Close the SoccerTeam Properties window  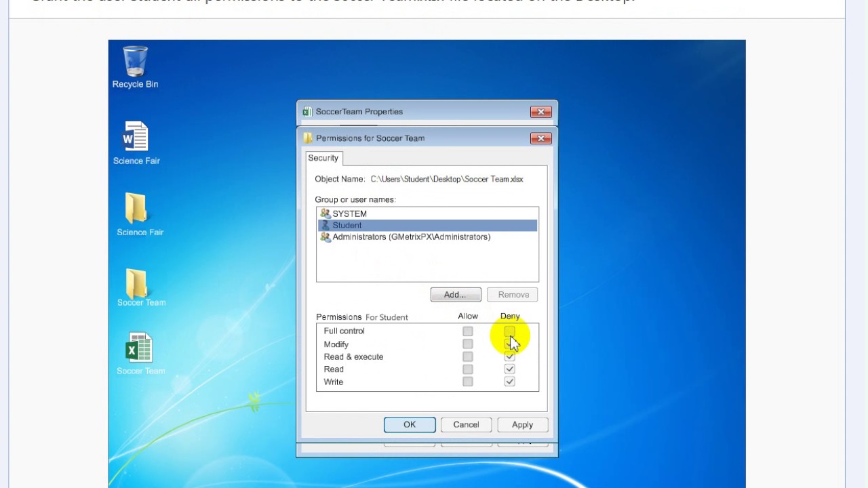point(541,112)
